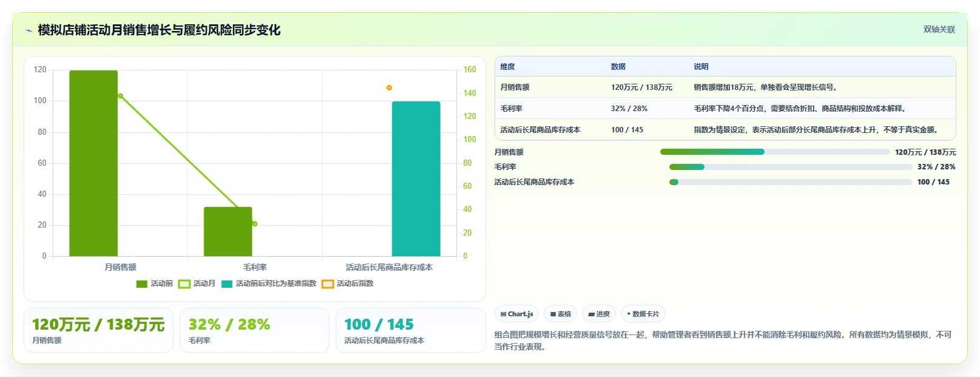This screenshot has width=980, height=377.
Task: Click the 进度 tag icon
Action: 591,314
